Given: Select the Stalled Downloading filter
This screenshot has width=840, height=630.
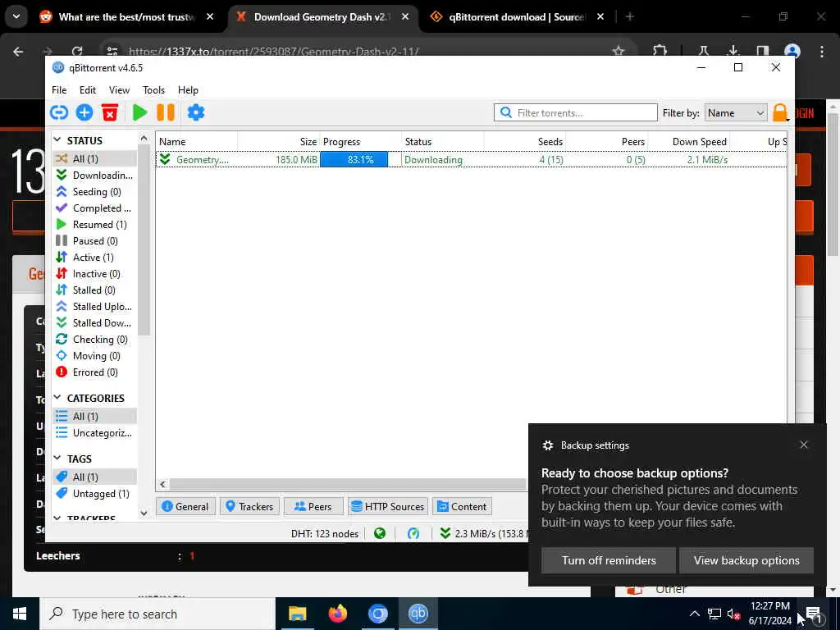Looking at the screenshot, I should [x=95, y=323].
